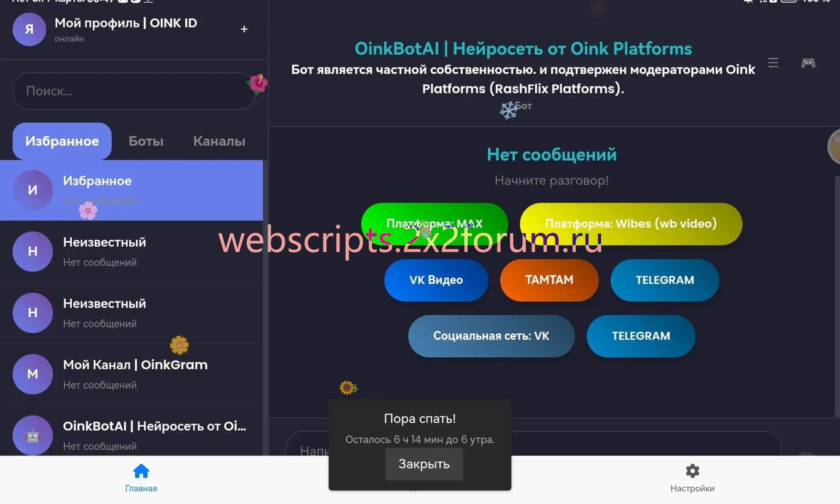Open the Избранное chat in list
840x504 pixels.
pyautogui.click(x=131, y=190)
